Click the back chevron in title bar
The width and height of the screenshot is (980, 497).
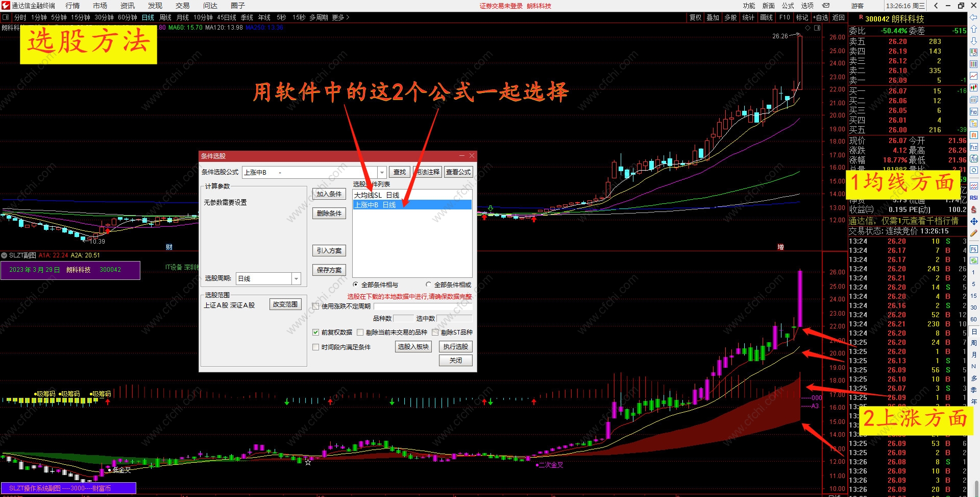936,6
